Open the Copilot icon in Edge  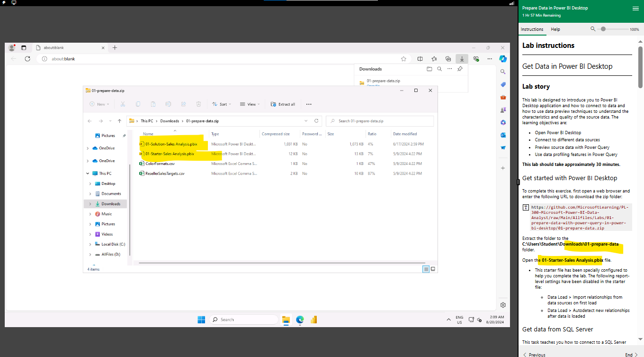click(503, 59)
